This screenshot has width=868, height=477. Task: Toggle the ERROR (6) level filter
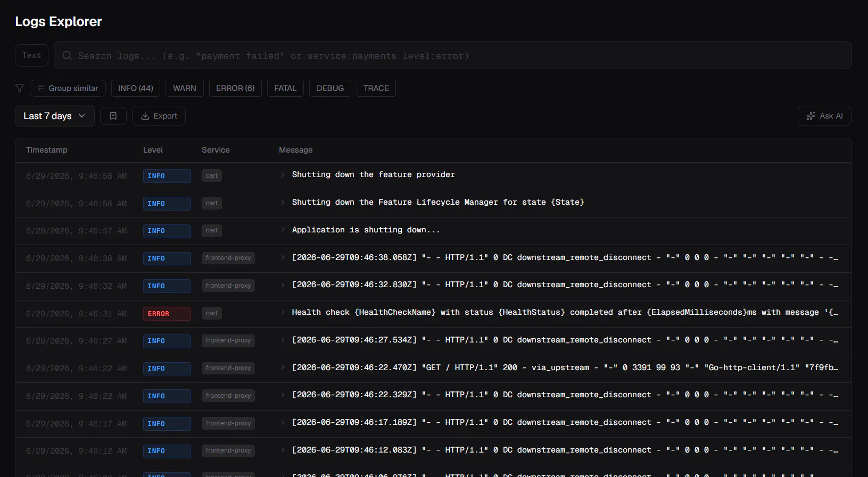pyautogui.click(x=235, y=88)
